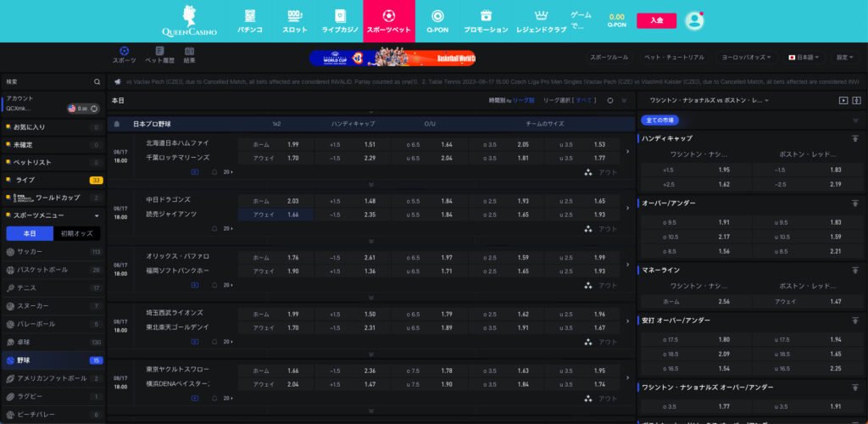Open the スポーツルール link
The height and width of the screenshot is (424, 868).
[x=609, y=58]
